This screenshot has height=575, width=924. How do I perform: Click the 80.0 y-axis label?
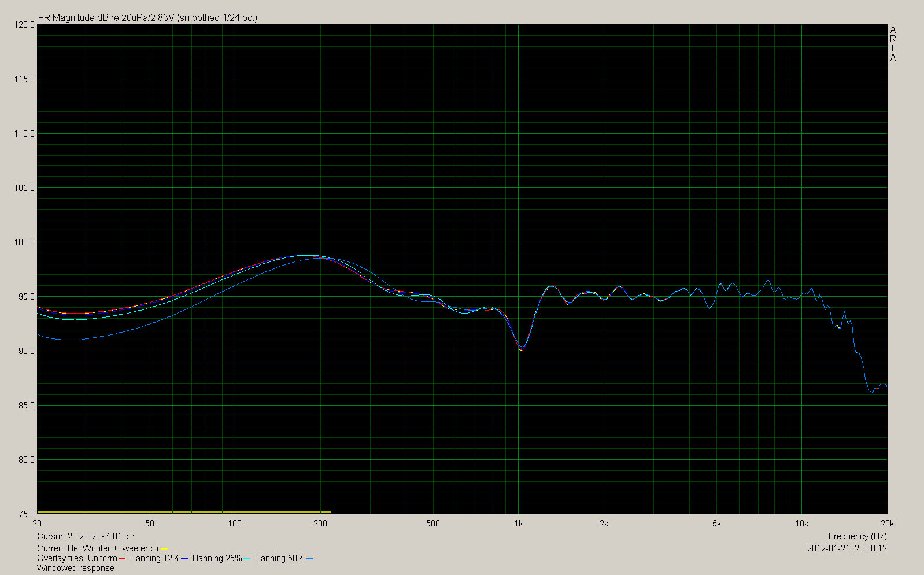click(x=27, y=460)
